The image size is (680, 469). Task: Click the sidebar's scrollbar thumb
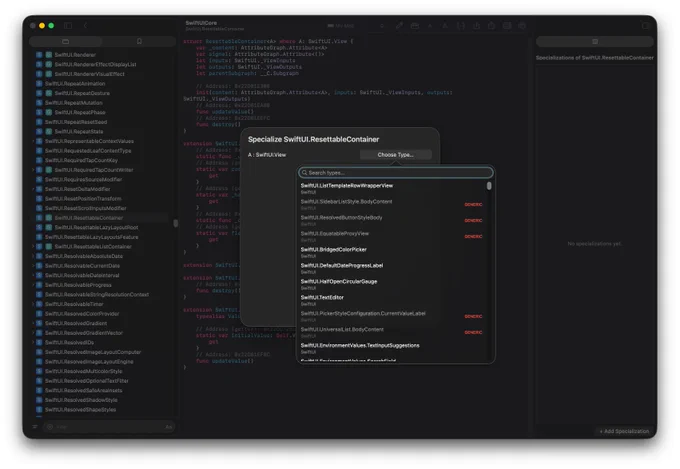click(176, 223)
